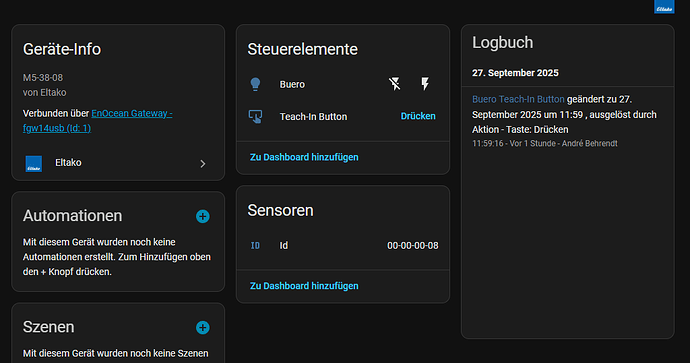Open the Id sensor row label
This screenshot has height=363, width=690.
284,246
